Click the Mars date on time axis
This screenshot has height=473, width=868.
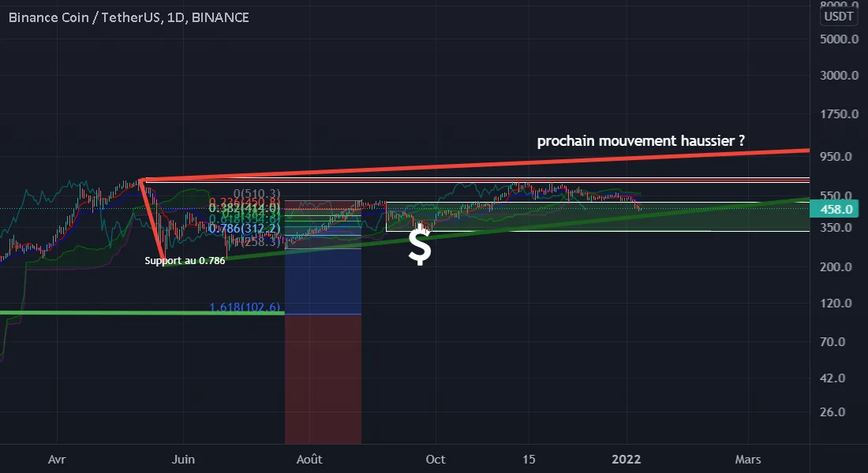coord(748,459)
